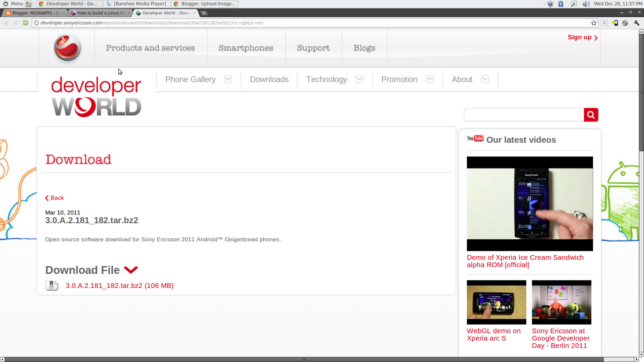Switch to How to build a Linux kernel tab

101,13
